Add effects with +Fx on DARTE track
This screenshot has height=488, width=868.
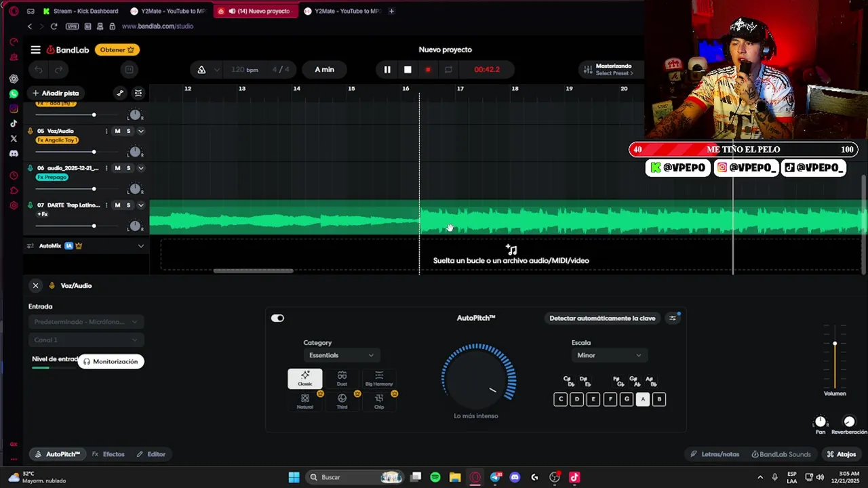pos(43,214)
